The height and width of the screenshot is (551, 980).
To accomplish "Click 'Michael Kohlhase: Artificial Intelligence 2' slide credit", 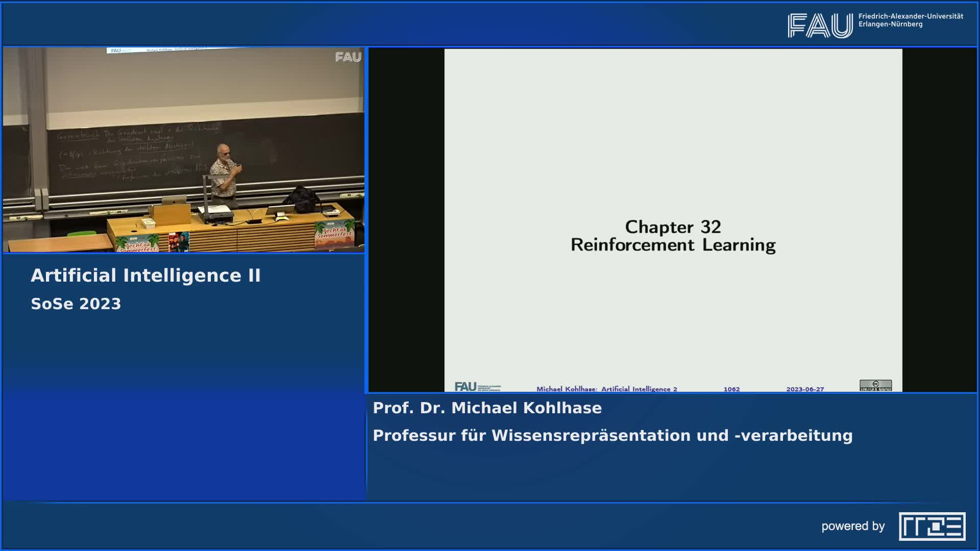I will pyautogui.click(x=606, y=388).
